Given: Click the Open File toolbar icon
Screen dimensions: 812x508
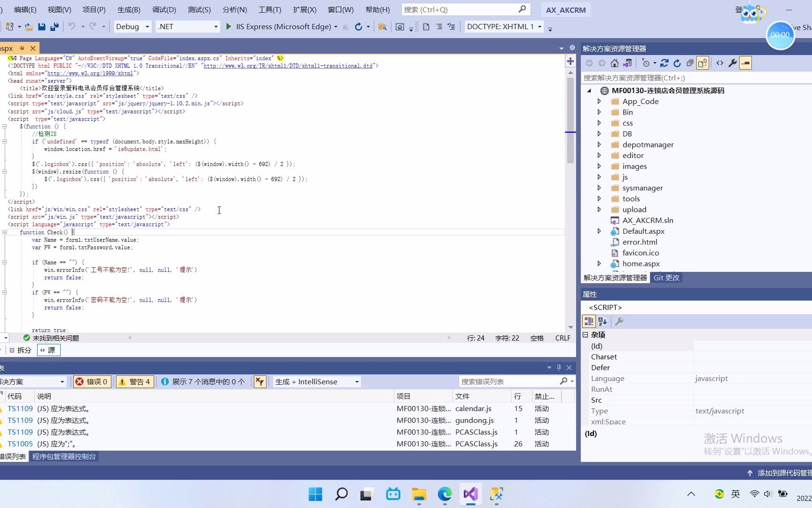Looking at the screenshot, I should (29, 27).
